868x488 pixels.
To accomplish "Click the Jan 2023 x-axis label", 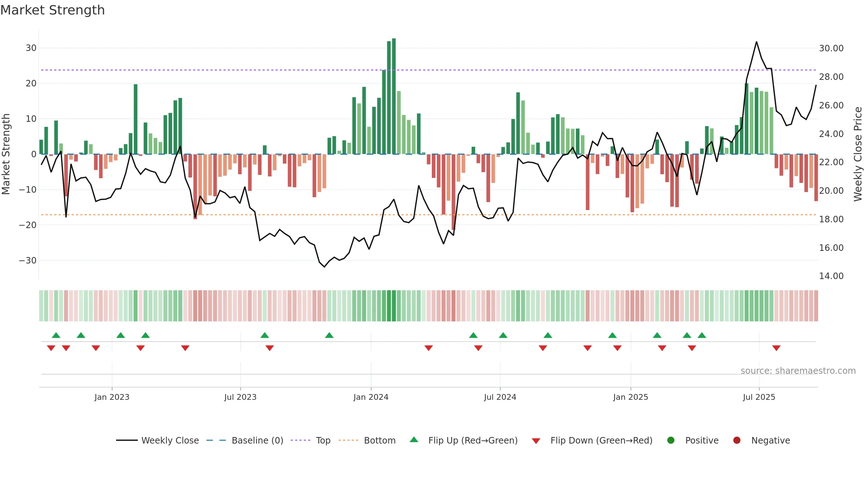I will (112, 397).
